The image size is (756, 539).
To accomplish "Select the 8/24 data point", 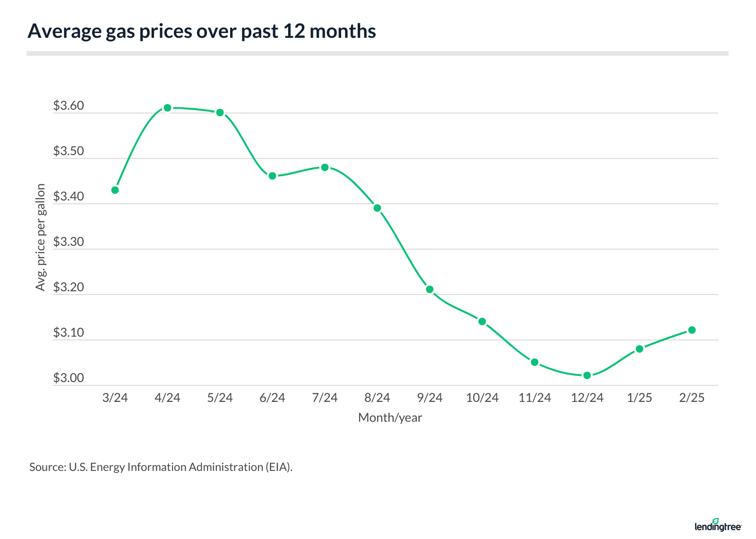I will pyautogui.click(x=377, y=208).
